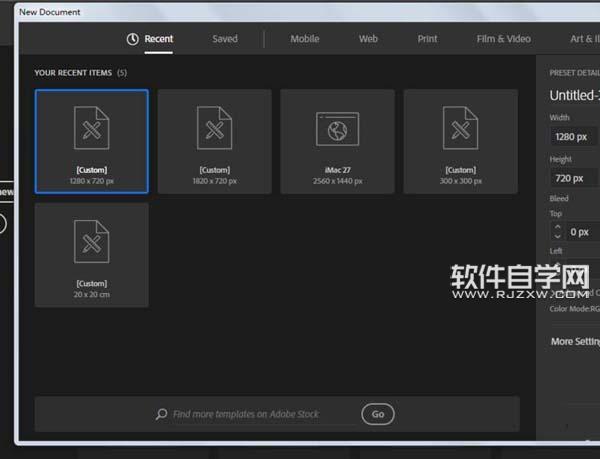Open the Saved tab

pyautogui.click(x=225, y=39)
